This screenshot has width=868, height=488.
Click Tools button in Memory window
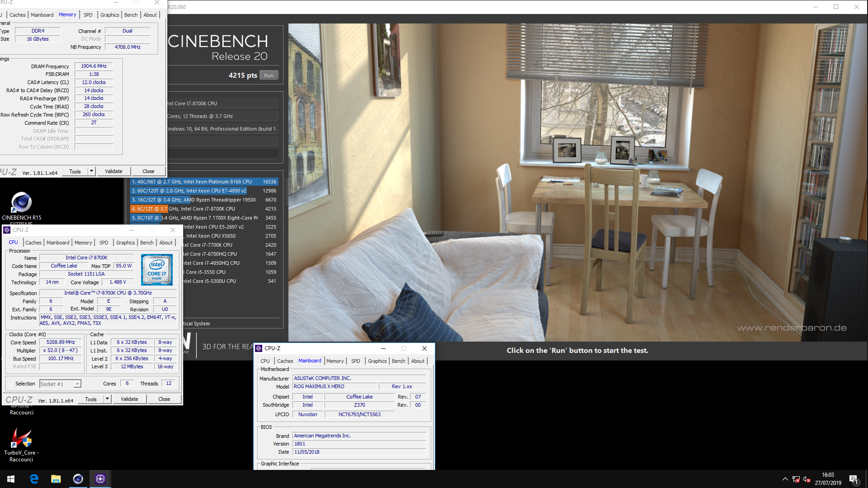pyautogui.click(x=75, y=171)
